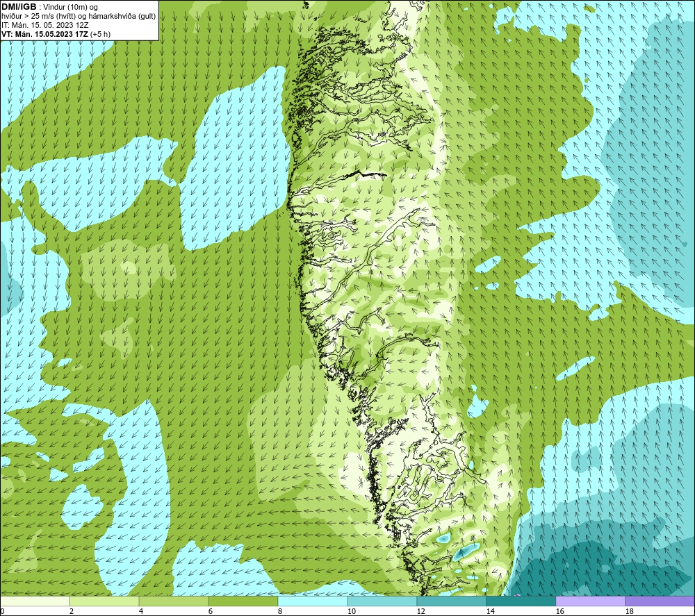Click the scale label '16'
This screenshot has width=695, height=616.
click(x=559, y=611)
